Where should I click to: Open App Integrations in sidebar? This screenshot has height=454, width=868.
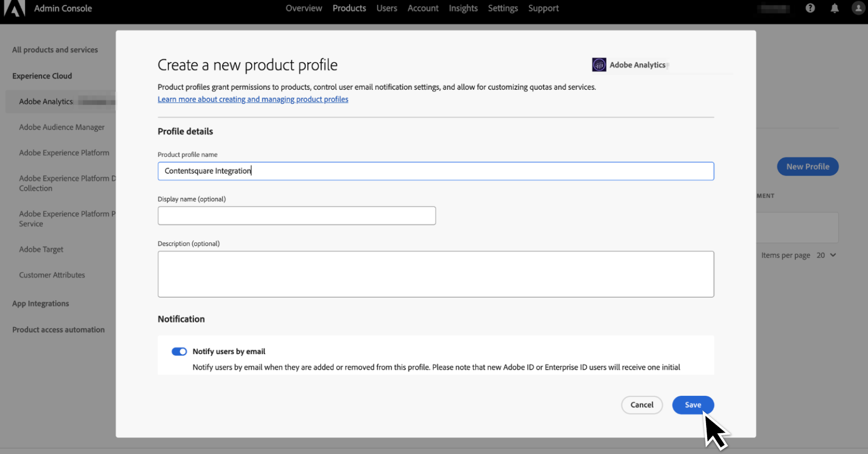pos(41,303)
